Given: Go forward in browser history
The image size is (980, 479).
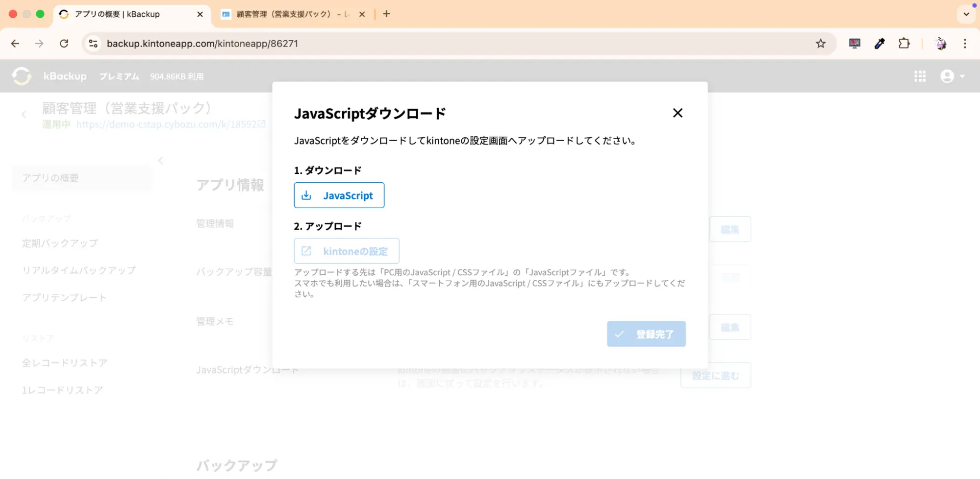Looking at the screenshot, I should pyautogui.click(x=39, y=44).
